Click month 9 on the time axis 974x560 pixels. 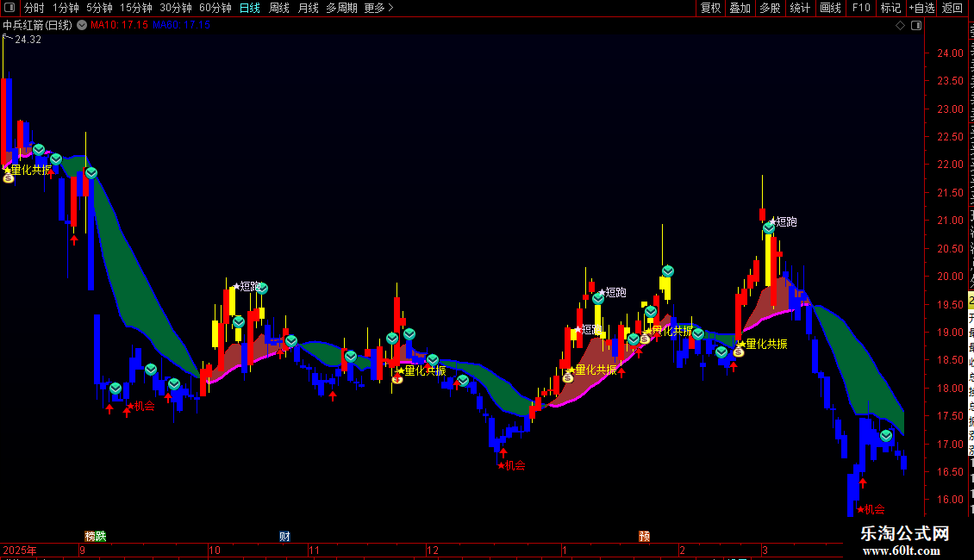[x=82, y=551]
